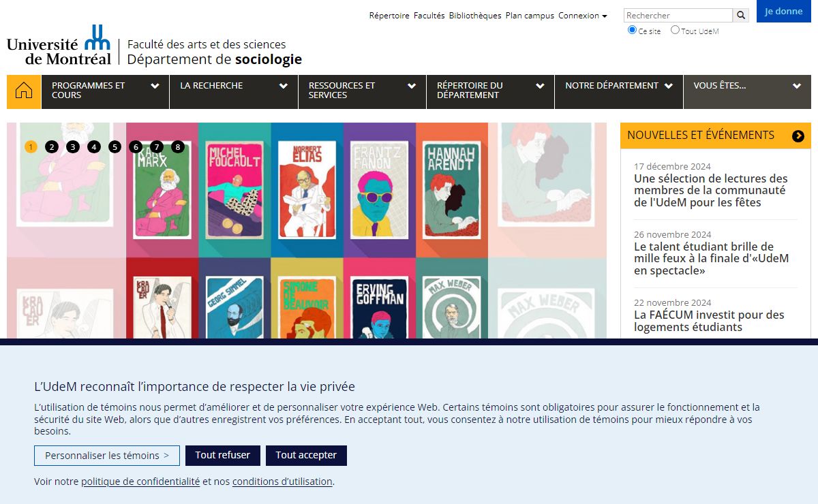Open 'Personnaliser les témoins' settings
818x504 pixels.
[x=107, y=456]
